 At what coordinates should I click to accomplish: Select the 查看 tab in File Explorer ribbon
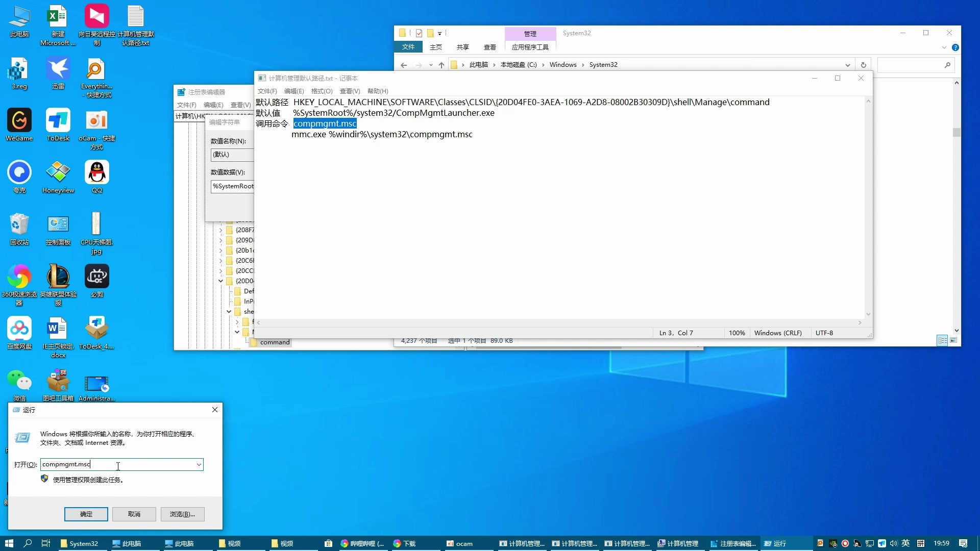point(489,47)
